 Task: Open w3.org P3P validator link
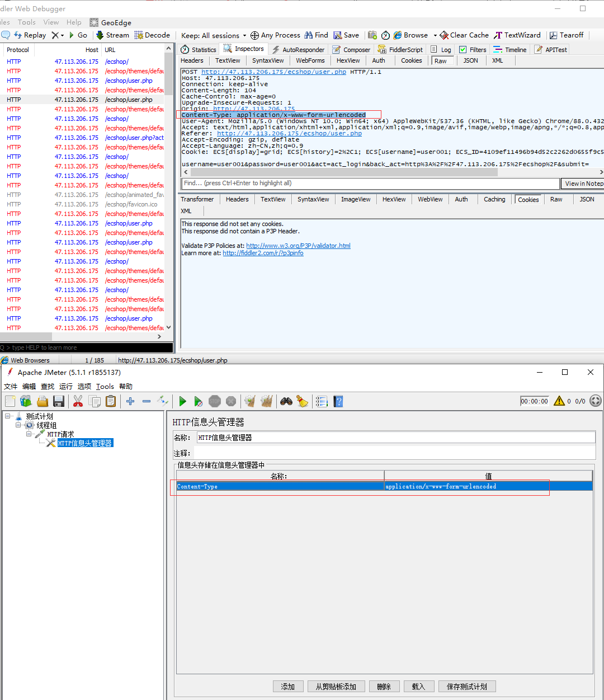point(298,246)
